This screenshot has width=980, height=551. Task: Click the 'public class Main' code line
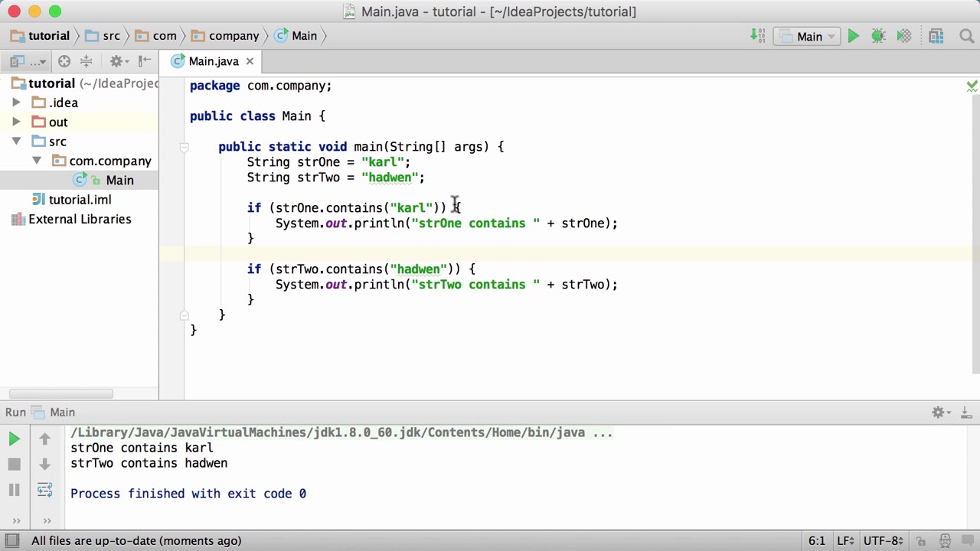[257, 116]
